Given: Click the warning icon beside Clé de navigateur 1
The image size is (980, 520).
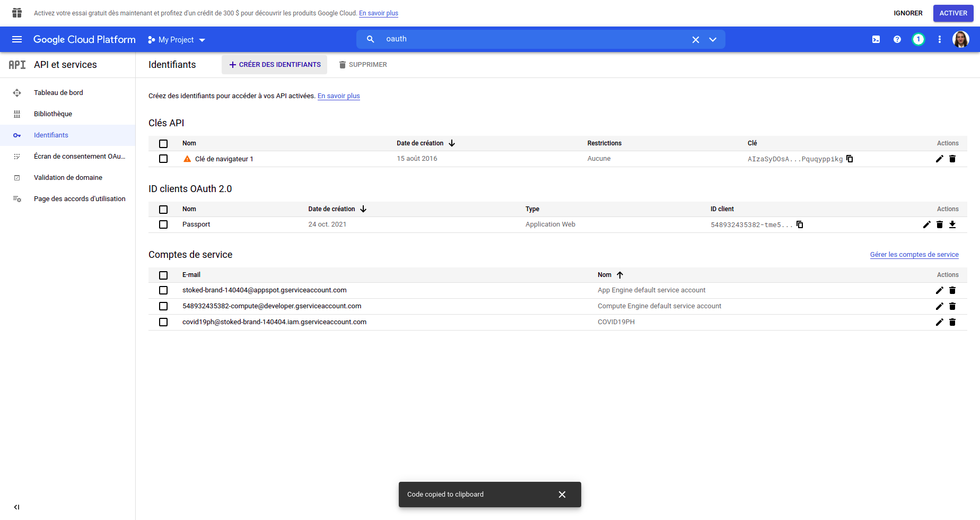Looking at the screenshot, I should [187, 159].
